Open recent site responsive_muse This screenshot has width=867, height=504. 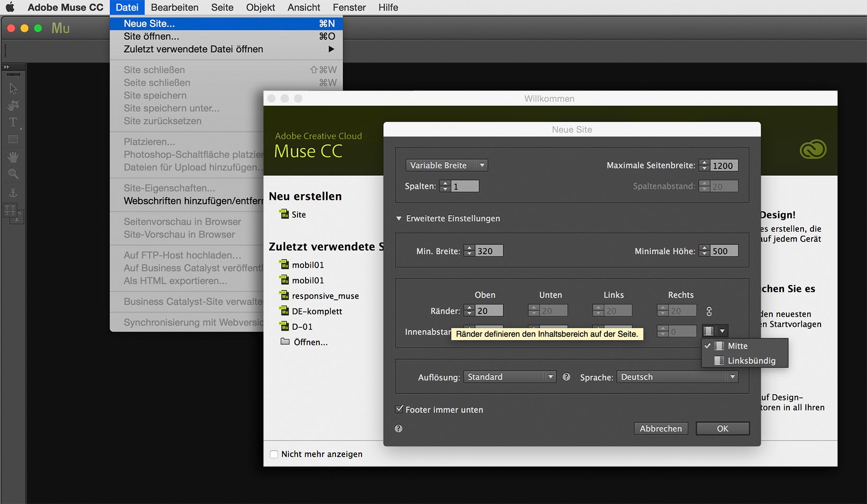pyautogui.click(x=325, y=296)
